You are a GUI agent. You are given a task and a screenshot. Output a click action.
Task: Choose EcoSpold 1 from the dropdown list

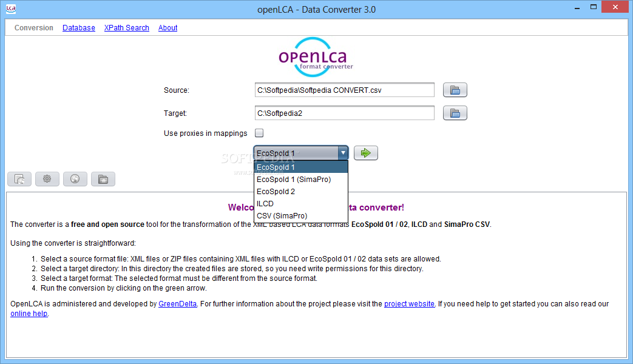(x=301, y=167)
